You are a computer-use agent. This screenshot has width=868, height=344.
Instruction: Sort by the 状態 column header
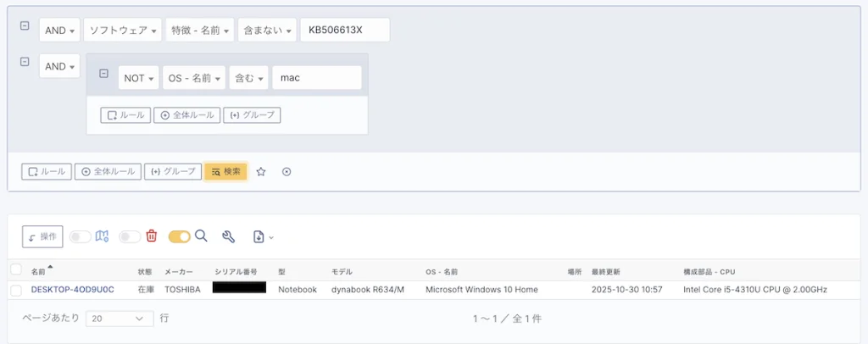(144, 272)
